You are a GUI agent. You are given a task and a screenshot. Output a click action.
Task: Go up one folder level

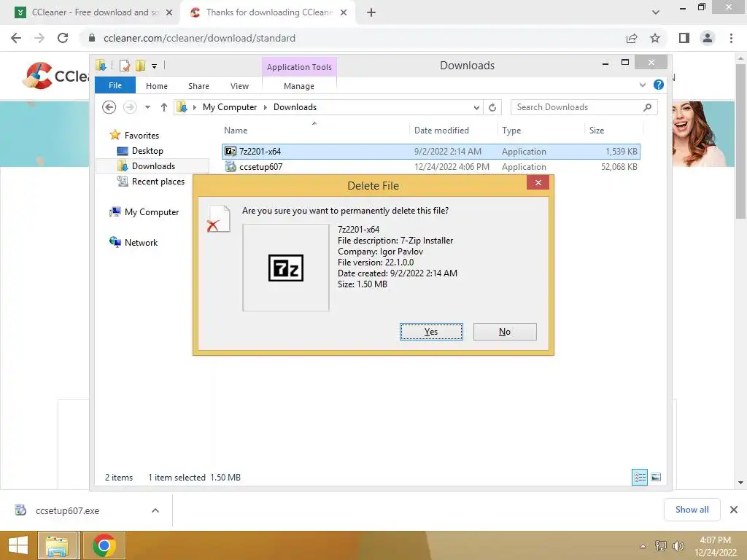click(164, 107)
